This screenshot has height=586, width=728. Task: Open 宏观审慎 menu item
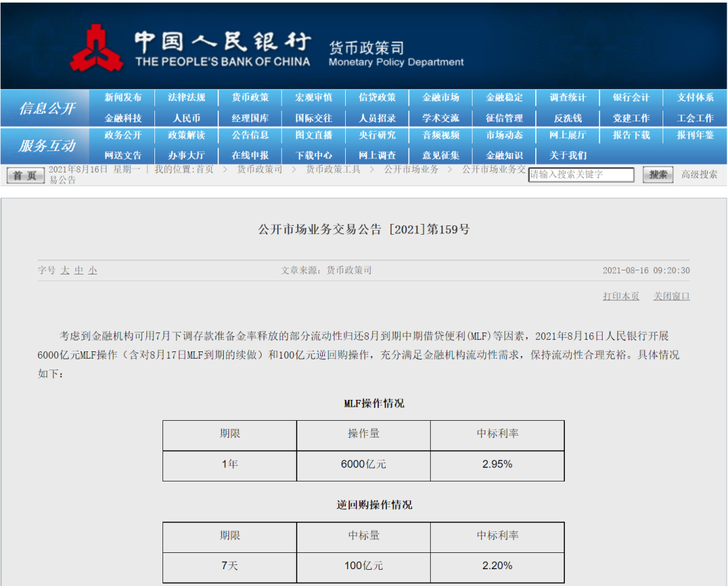pos(314,98)
